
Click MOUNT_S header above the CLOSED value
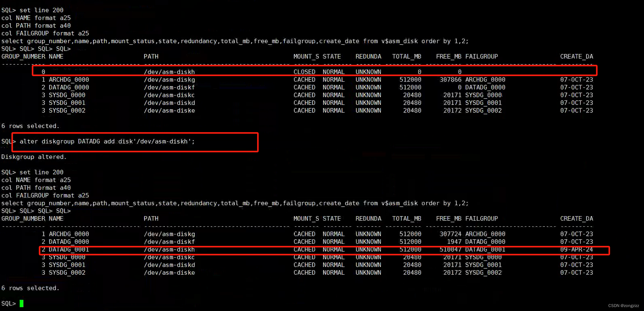click(306, 56)
